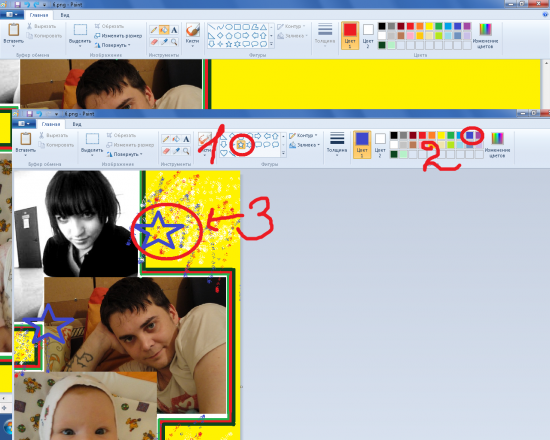
Task: Select Fill with color tool in front window
Action: point(176,139)
